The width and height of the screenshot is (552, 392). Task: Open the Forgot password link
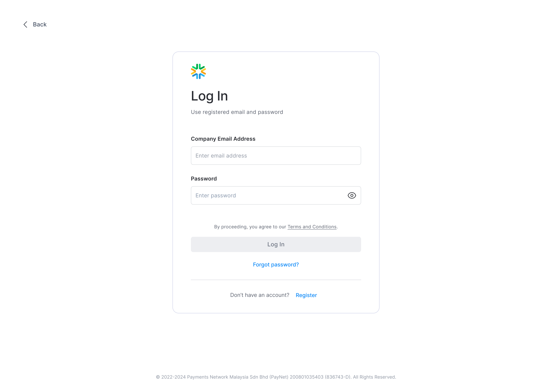[276, 265]
